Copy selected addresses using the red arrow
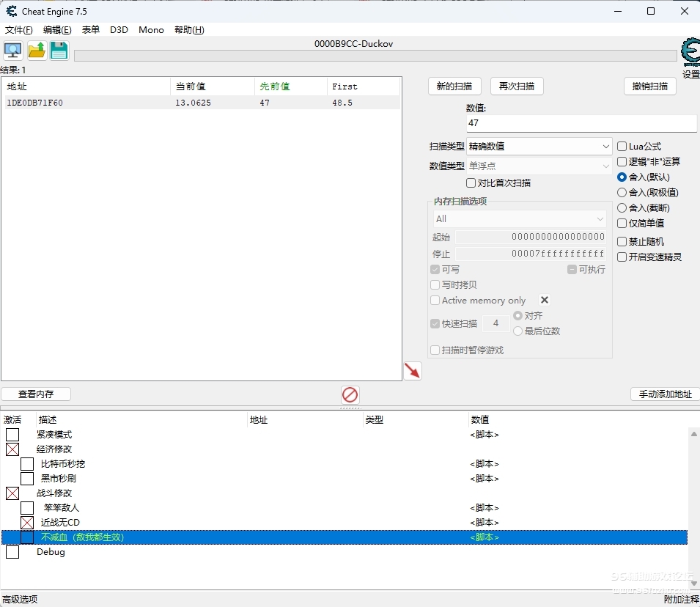This screenshot has height=607, width=700. pos(413,371)
